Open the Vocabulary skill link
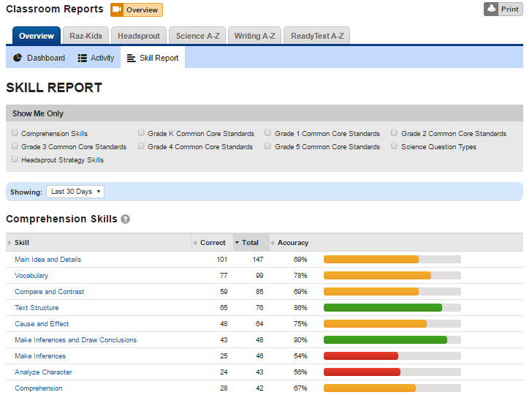This screenshot has width=532, height=395. 31,276
